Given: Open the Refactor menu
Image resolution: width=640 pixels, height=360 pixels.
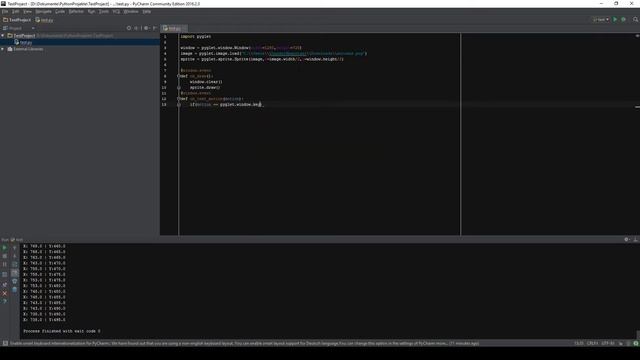Looking at the screenshot, I should 76,11.
